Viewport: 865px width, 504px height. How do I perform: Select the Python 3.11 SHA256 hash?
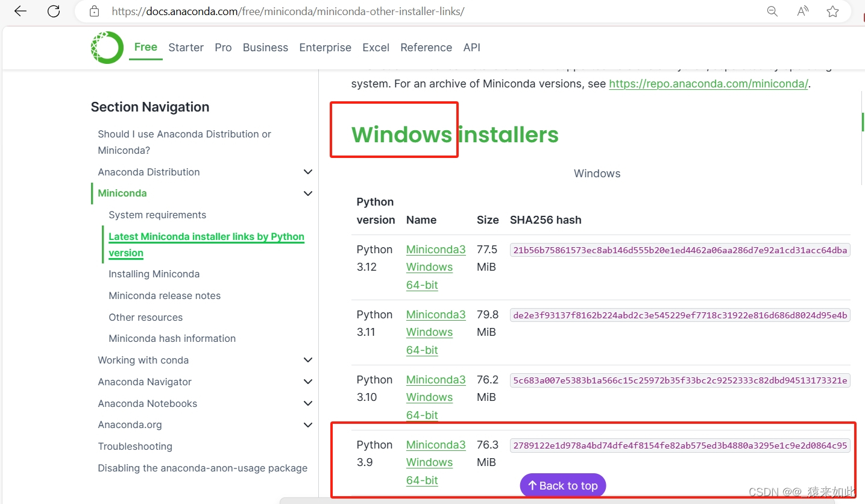tap(680, 315)
